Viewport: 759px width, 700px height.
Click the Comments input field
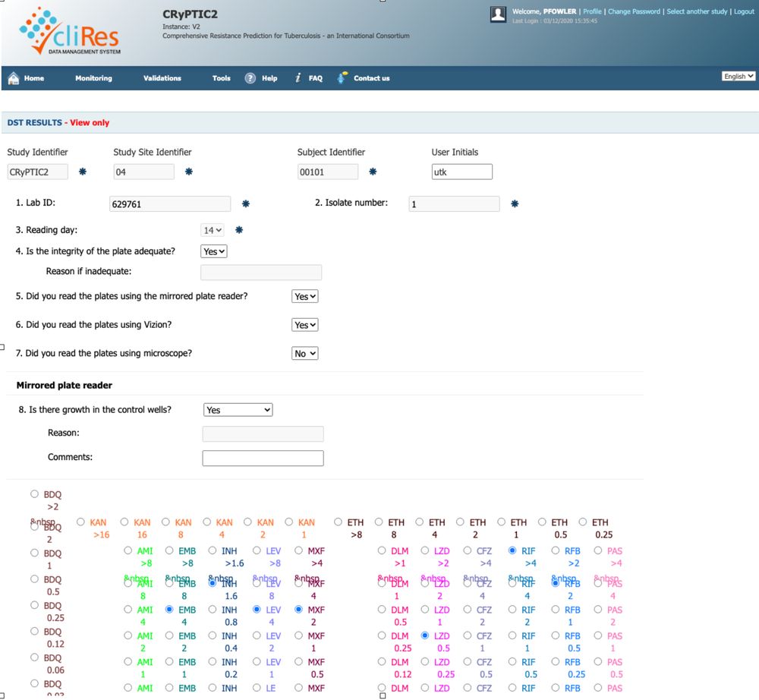pos(263,458)
